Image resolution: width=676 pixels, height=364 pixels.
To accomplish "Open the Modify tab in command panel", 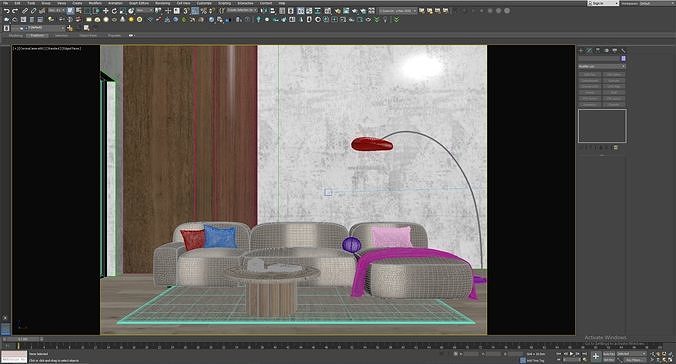I will [x=588, y=50].
